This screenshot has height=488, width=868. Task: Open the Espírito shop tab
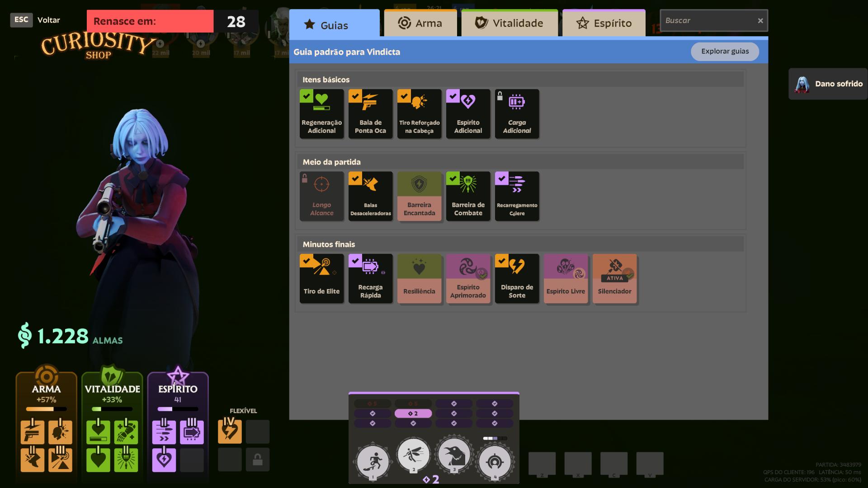[604, 23]
